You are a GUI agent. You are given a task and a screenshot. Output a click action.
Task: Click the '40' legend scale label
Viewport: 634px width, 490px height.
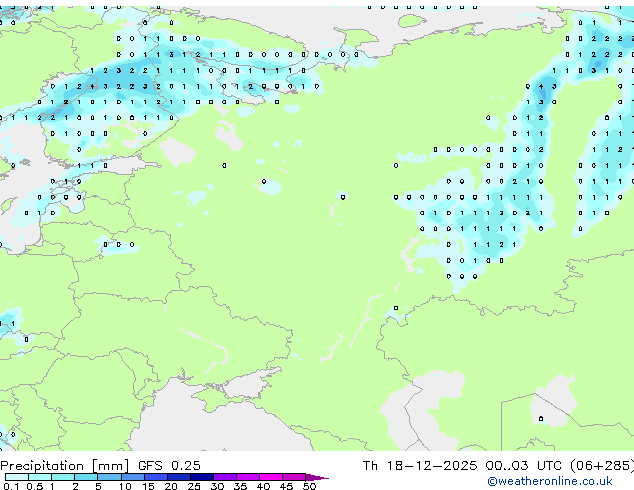click(263, 486)
